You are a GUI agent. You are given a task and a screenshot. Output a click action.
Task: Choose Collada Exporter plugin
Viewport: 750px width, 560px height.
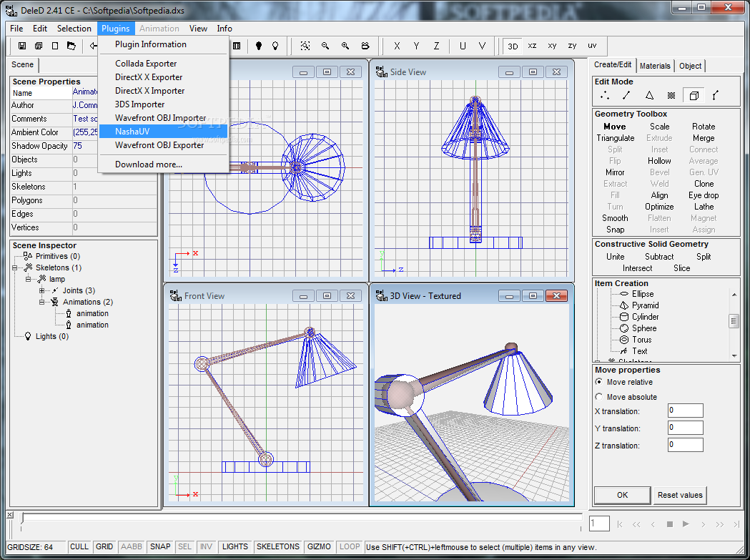(163, 63)
